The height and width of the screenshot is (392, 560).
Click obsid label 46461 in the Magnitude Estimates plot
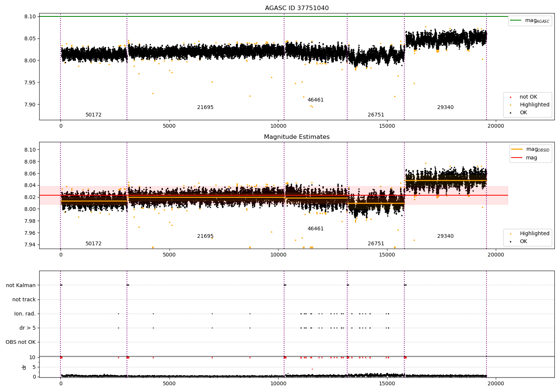coord(315,229)
